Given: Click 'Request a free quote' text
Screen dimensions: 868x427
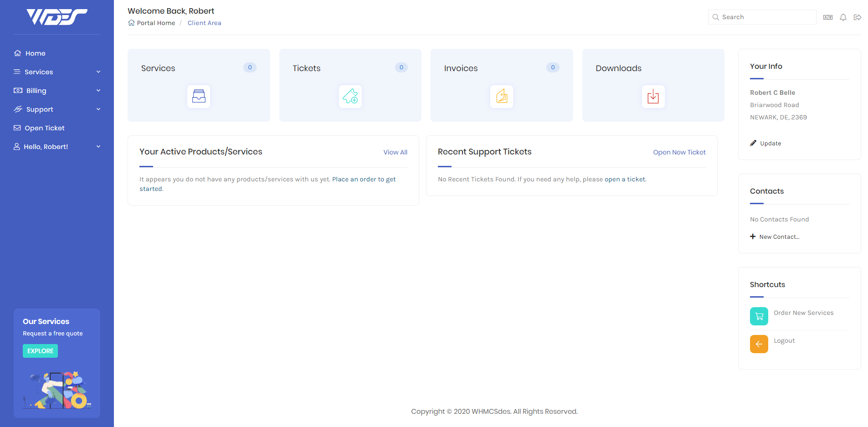Looking at the screenshot, I should point(53,334).
